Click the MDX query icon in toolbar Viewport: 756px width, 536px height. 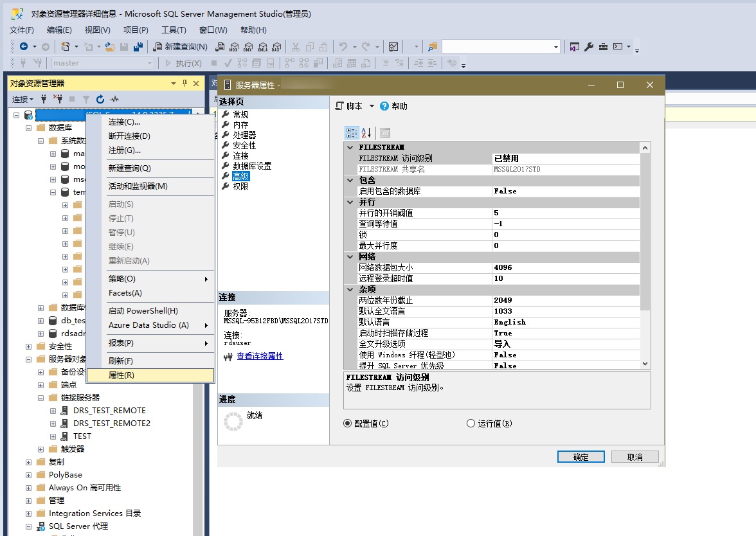tap(234, 47)
